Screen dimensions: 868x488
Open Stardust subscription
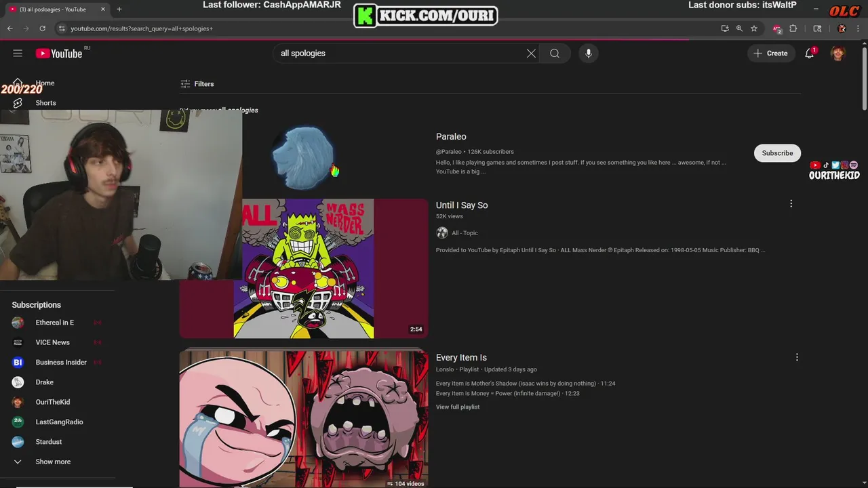[x=49, y=442]
